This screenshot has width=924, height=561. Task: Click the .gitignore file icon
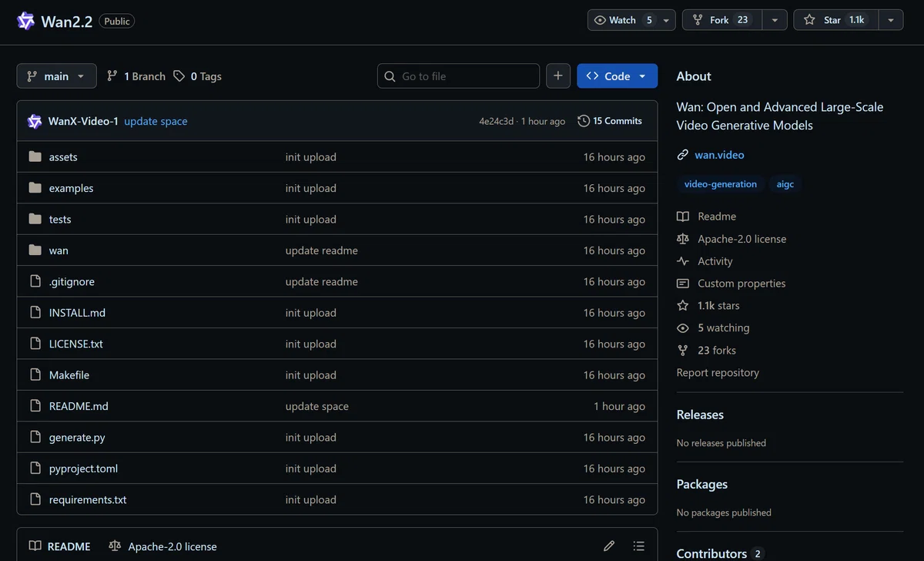point(35,281)
